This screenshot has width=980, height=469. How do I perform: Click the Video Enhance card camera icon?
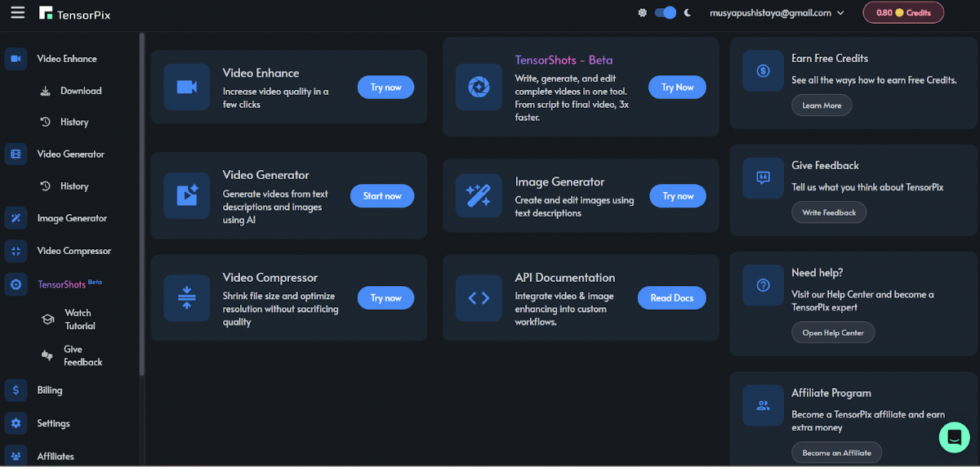[x=186, y=87]
